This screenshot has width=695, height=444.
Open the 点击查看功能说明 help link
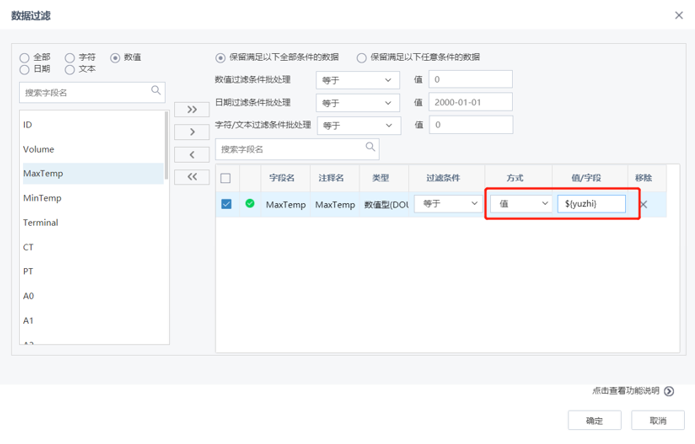[x=633, y=391]
